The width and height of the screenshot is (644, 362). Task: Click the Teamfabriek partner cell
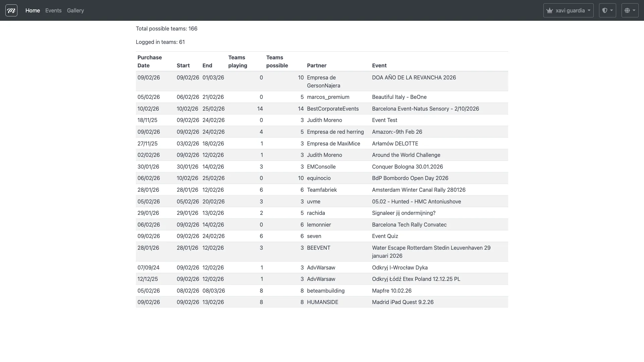[x=322, y=190]
